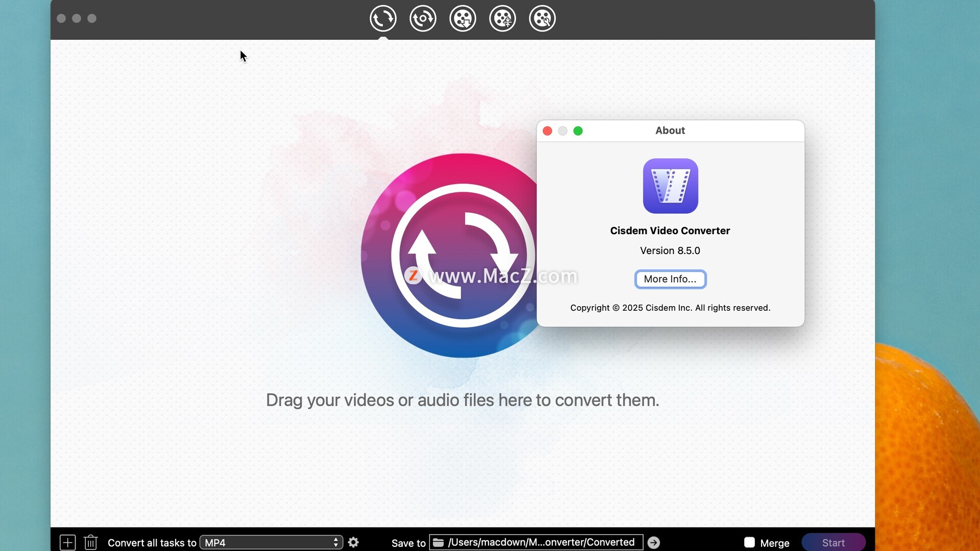980x551 pixels.
Task: Click the More Info... button
Action: [670, 279]
